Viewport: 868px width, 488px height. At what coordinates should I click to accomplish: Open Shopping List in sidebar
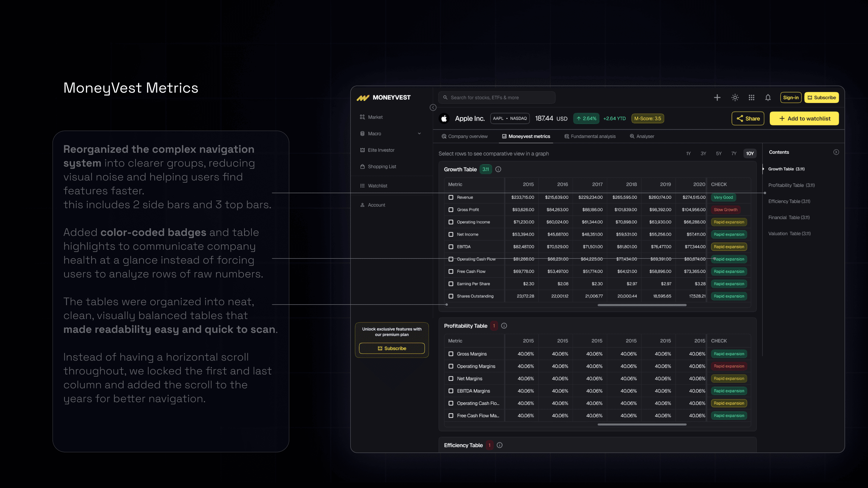click(382, 167)
